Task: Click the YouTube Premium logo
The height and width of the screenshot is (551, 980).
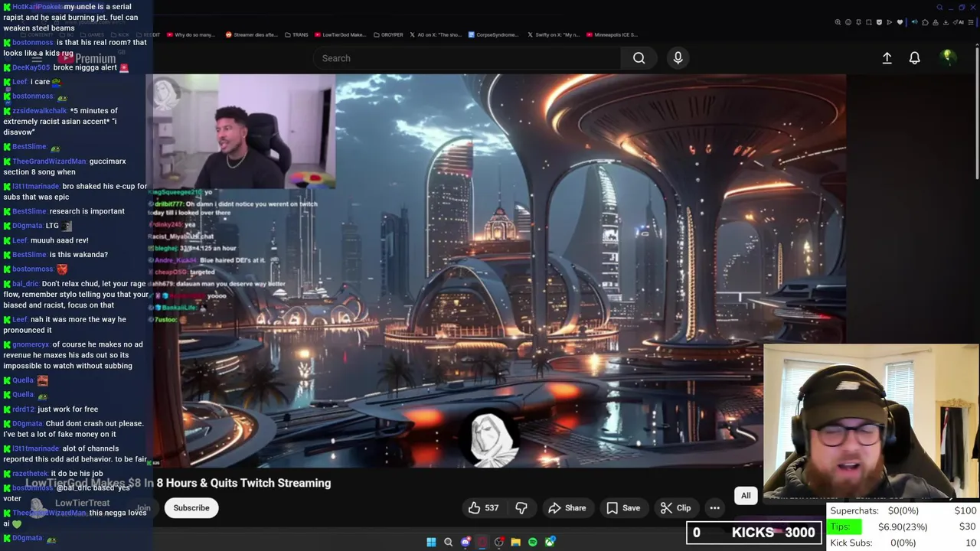Action: (88, 58)
